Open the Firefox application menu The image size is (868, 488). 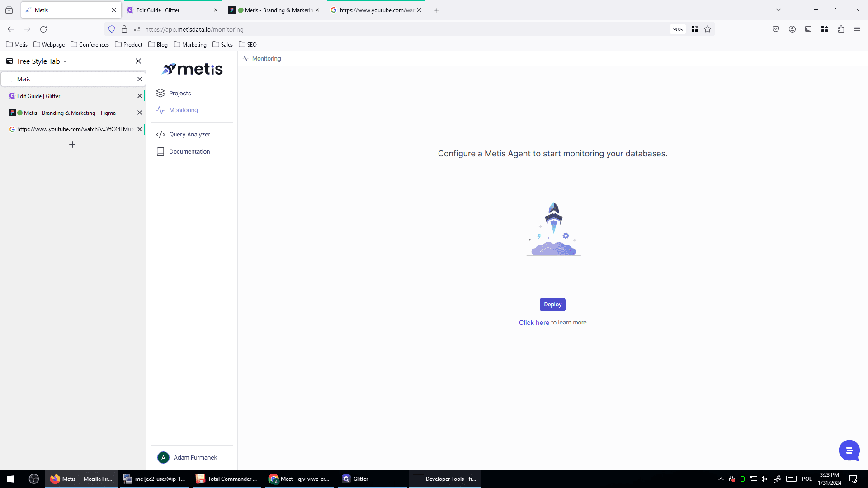[857, 29]
